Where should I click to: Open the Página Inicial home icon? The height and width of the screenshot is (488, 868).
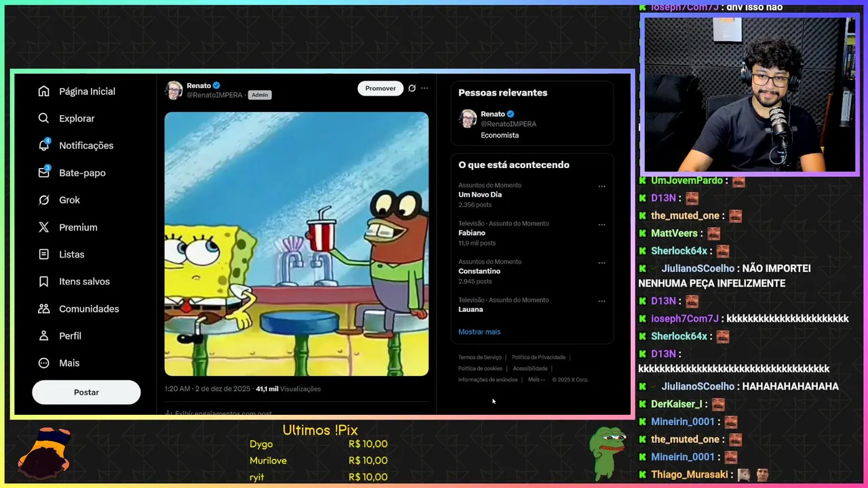(x=44, y=91)
